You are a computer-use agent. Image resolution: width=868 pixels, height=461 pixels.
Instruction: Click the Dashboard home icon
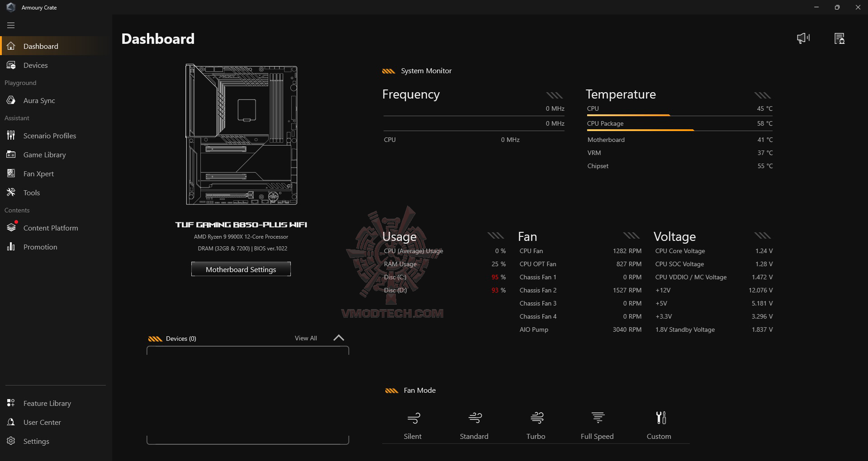click(11, 46)
